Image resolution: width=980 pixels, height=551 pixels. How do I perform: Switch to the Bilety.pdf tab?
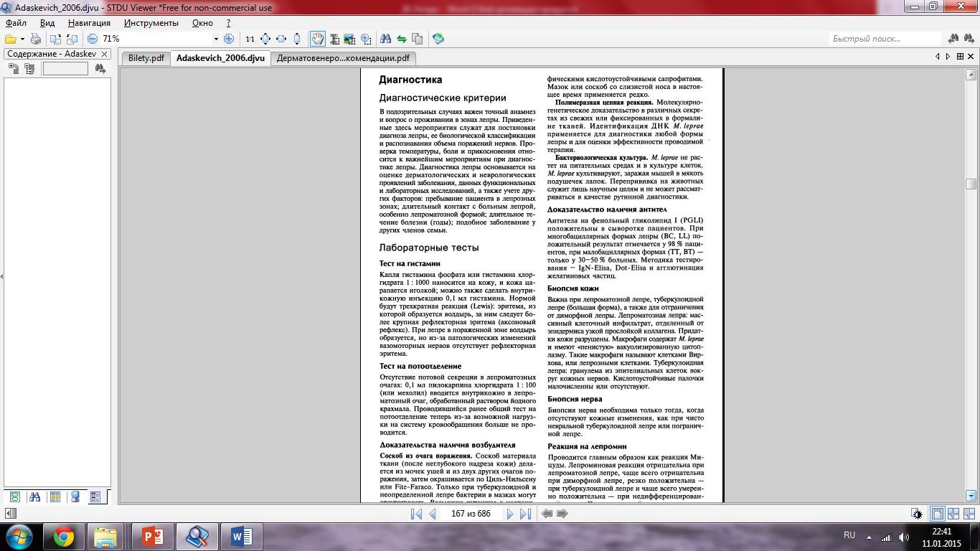point(146,58)
